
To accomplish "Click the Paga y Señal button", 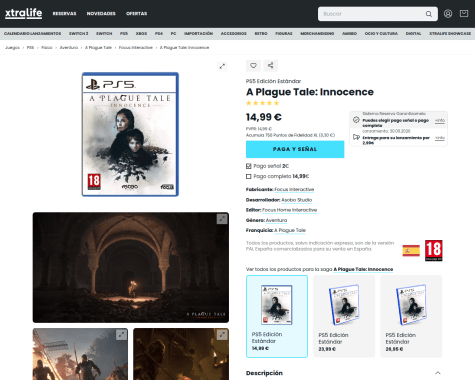I will click(295, 149).
